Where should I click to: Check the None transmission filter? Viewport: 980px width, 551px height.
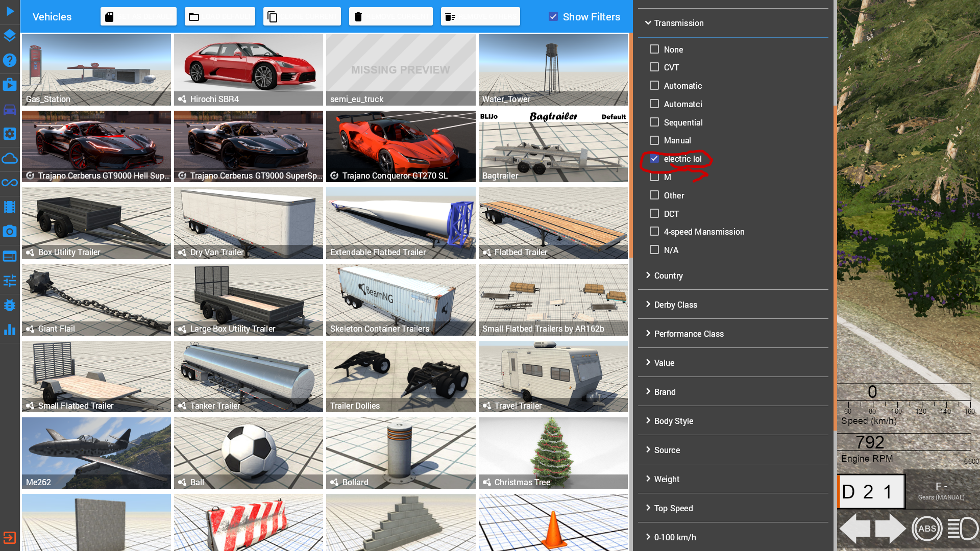pos(654,49)
